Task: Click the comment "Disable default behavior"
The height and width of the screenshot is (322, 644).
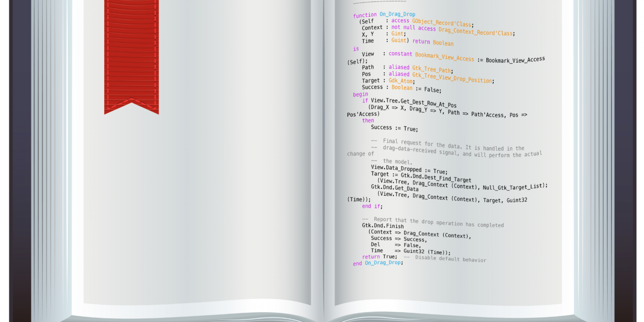Action: pos(451,259)
